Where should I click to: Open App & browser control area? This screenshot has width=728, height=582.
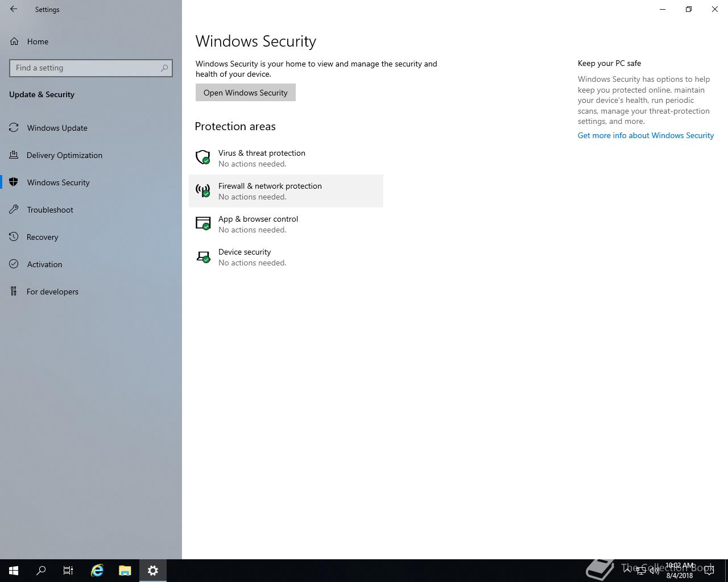pyautogui.click(x=286, y=224)
